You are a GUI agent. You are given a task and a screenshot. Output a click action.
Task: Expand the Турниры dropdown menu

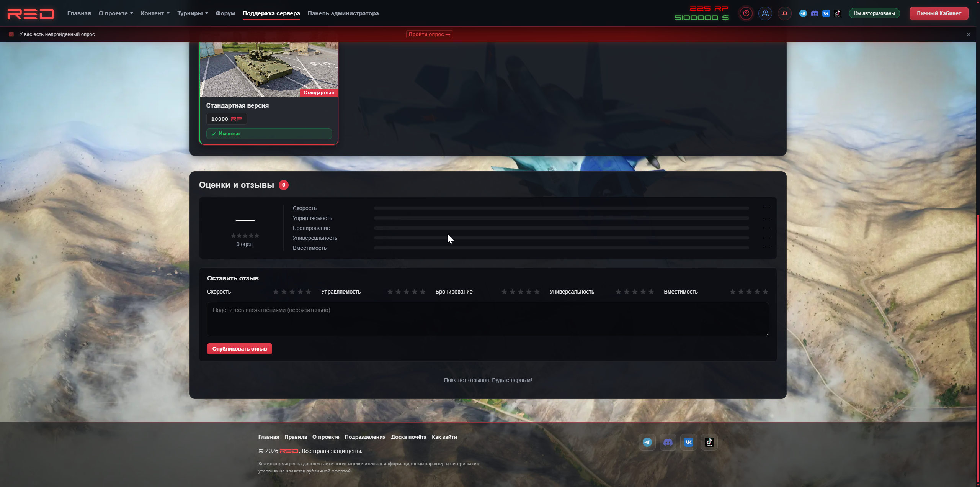click(x=193, y=13)
